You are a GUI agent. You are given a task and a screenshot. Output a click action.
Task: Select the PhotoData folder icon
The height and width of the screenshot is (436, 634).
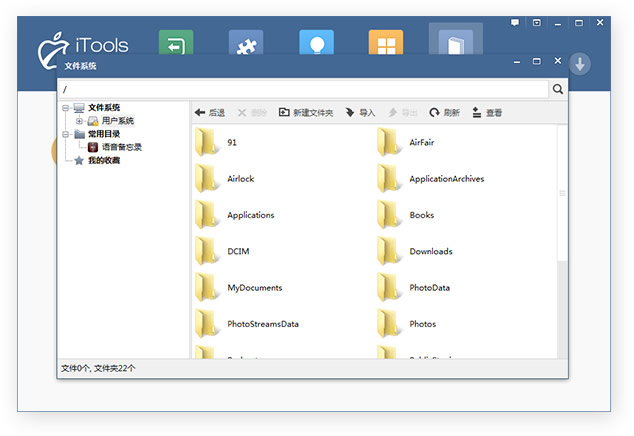pyautogui.click(x=389, y=288)
